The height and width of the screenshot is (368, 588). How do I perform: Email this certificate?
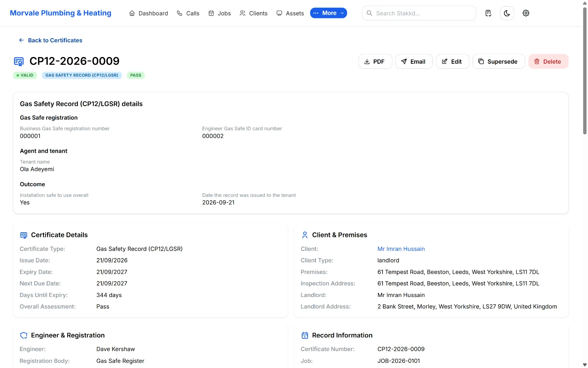click(x=414, y=61)
